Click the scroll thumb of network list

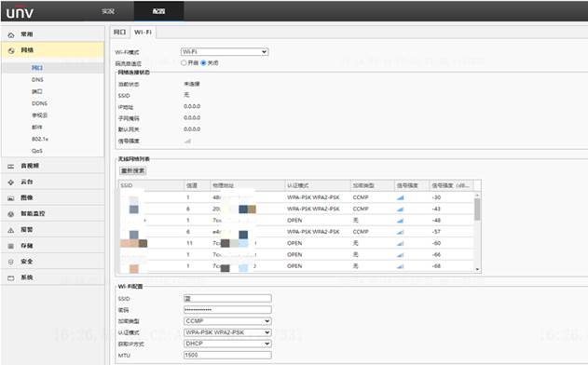click(477, 210)
